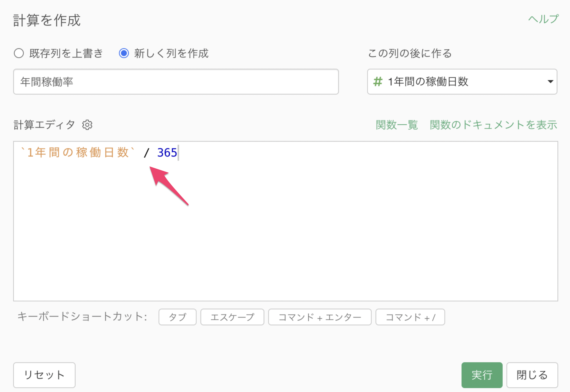Click the `1年間の稼働日数` column reference in editor
This screenshot has height=392, width=570.
[x=78, y=152]
